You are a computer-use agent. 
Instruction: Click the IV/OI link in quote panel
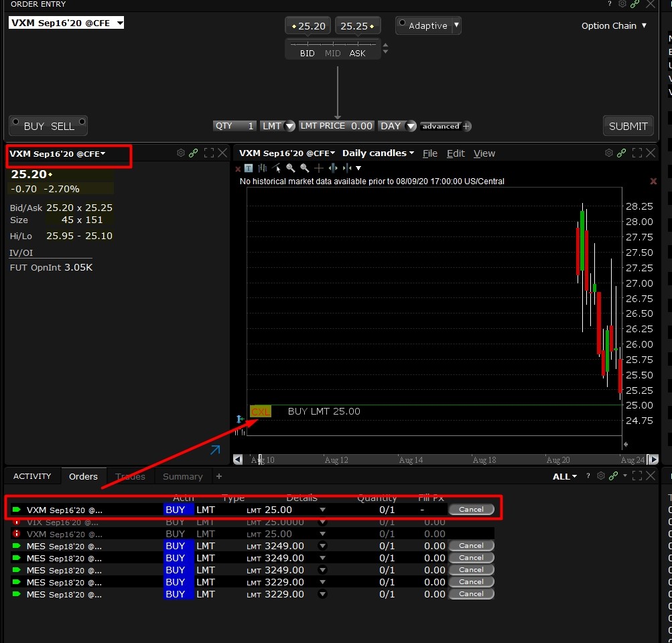[x=21, y=253]
